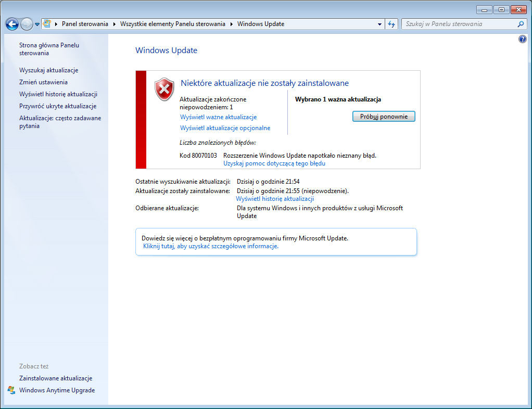Open the address bar history dropdown
The image size is (532, 409).
pyautogui.click(x=379, y=24)
